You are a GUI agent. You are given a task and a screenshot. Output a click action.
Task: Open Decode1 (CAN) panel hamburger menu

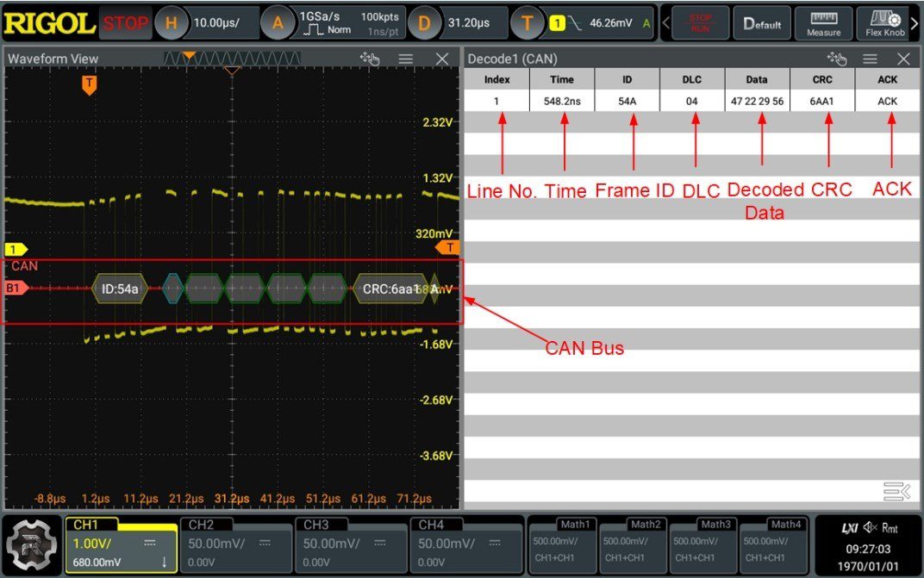pos(870,59)
